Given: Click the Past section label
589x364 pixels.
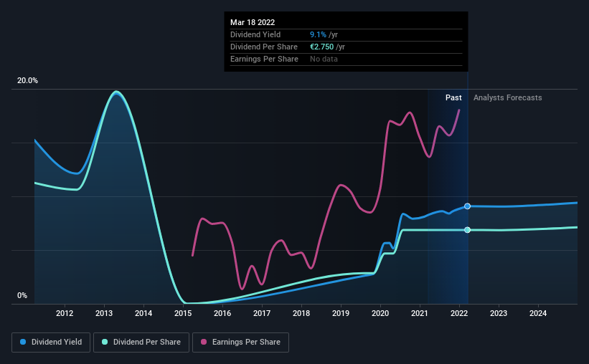Looking at the screenshot, I should click(x=453, y=97).
